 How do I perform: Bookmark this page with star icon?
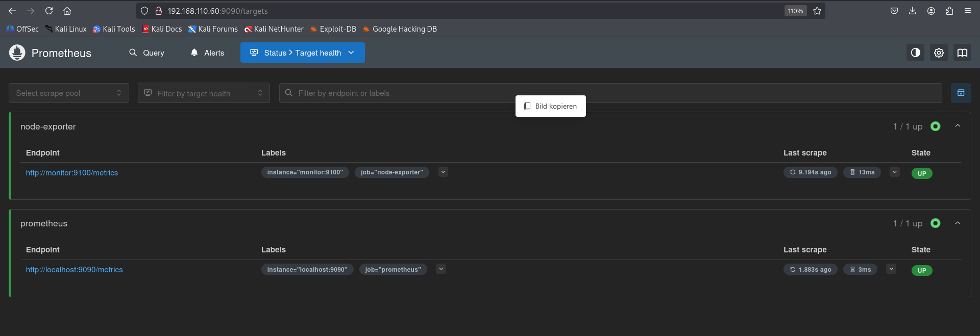tap(817, 11)
